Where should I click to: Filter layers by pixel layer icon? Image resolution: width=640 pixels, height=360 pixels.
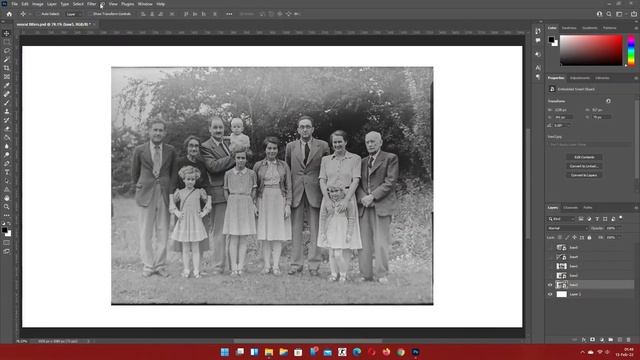(581, 219)
